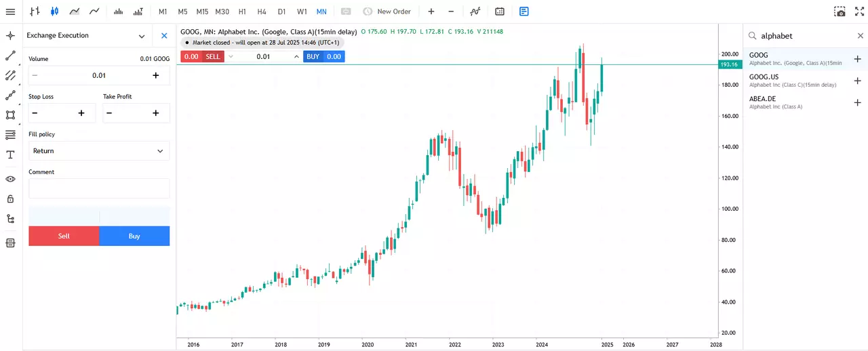Increase the Take Profit value
This screenshot has width=868, height=351.
click(x=156, y=113)
